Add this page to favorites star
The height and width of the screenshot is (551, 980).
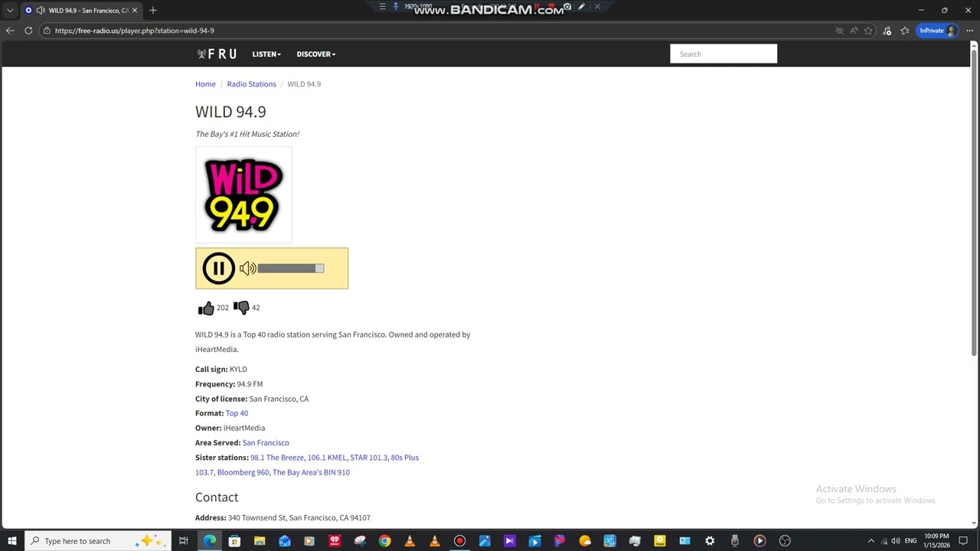tap(868, 31)
